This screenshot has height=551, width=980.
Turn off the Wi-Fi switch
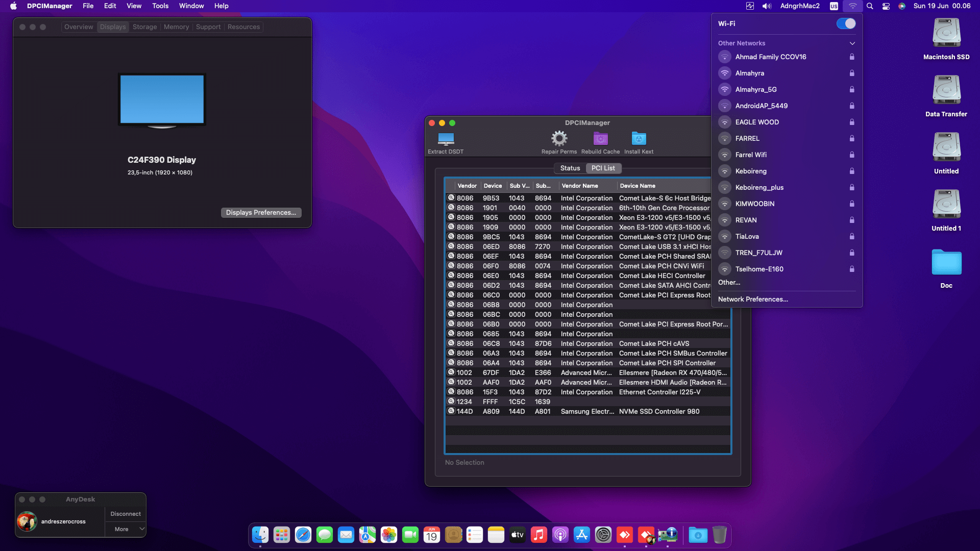point(846,23)
